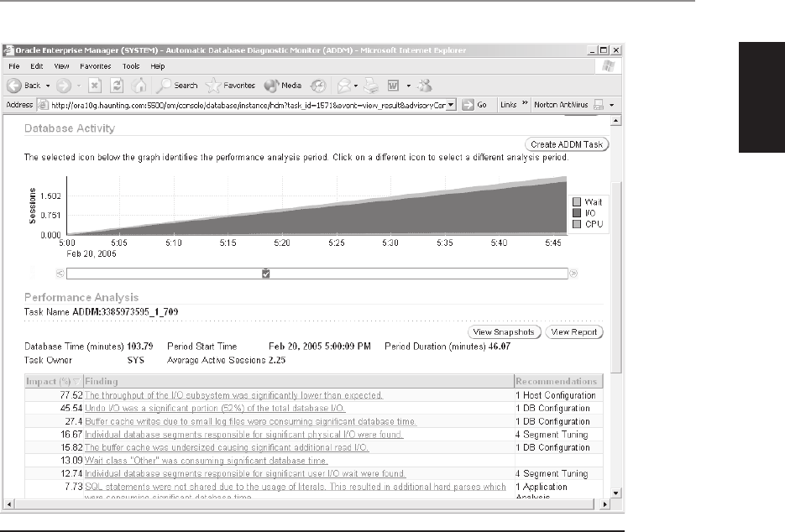Open the Media toolbar button
This screenshot has height=532, width=785.
[283, 86]
